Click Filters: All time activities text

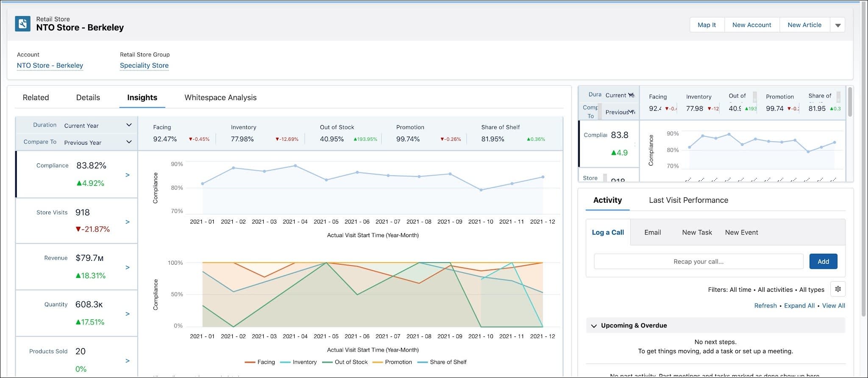[x=766, y=290]
